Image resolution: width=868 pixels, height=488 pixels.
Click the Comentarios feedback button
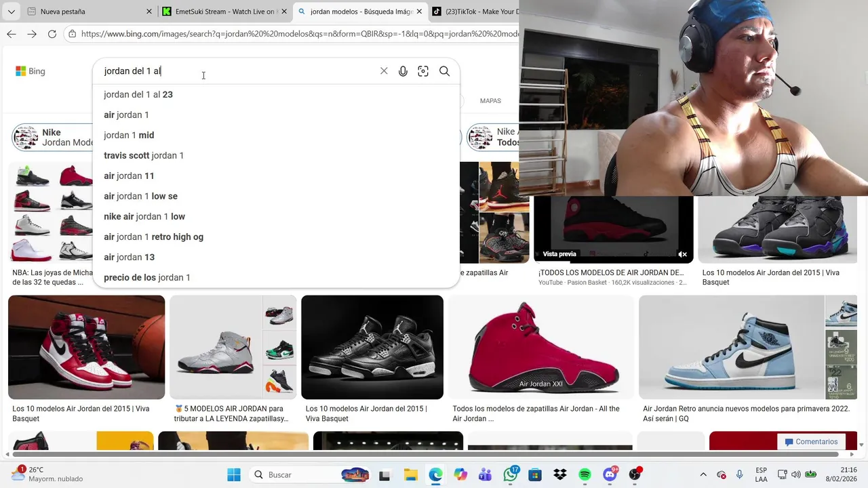[811, 442]
